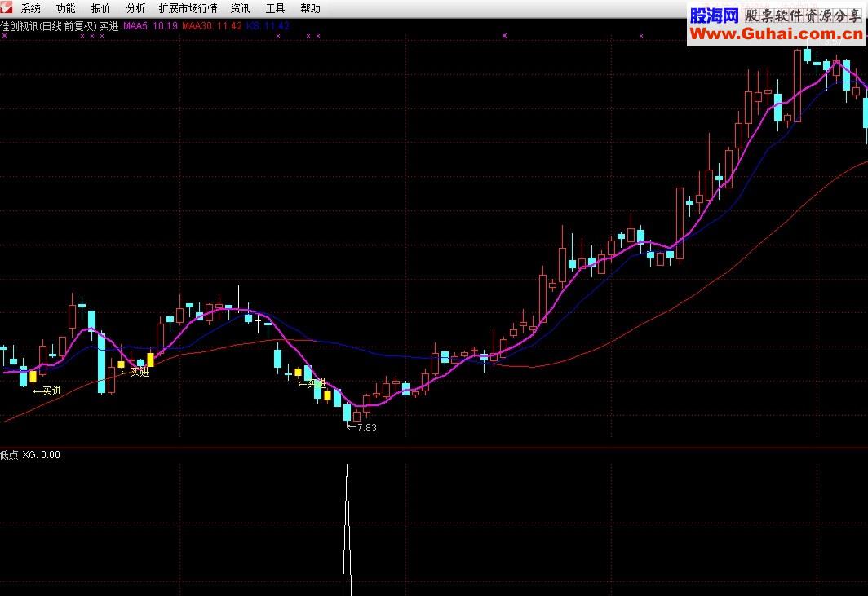Open the 报价 menu
The image size is (868, 596).
tap(101, 8)
